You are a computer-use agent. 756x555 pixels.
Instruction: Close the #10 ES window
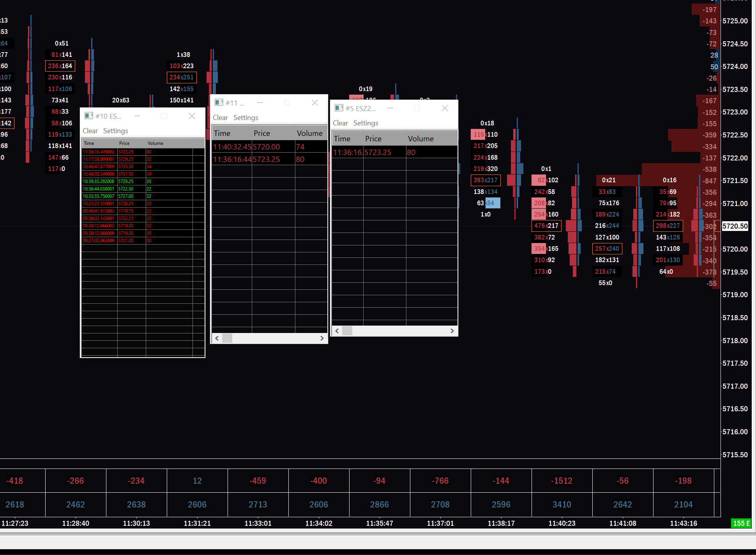pyautogui.click(x=192, y=116)
